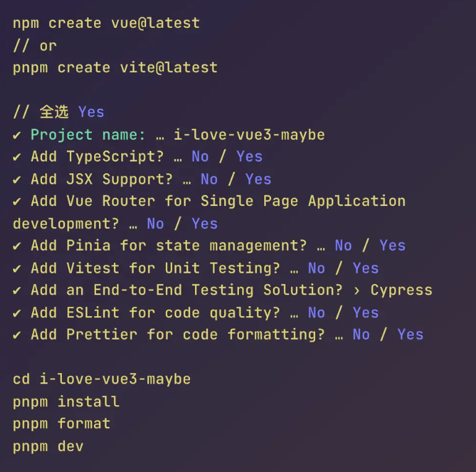Viewport: 476px width, 472px height.
Task: Click the checkmark beside Add Vitest
Action: click(17, 268)
